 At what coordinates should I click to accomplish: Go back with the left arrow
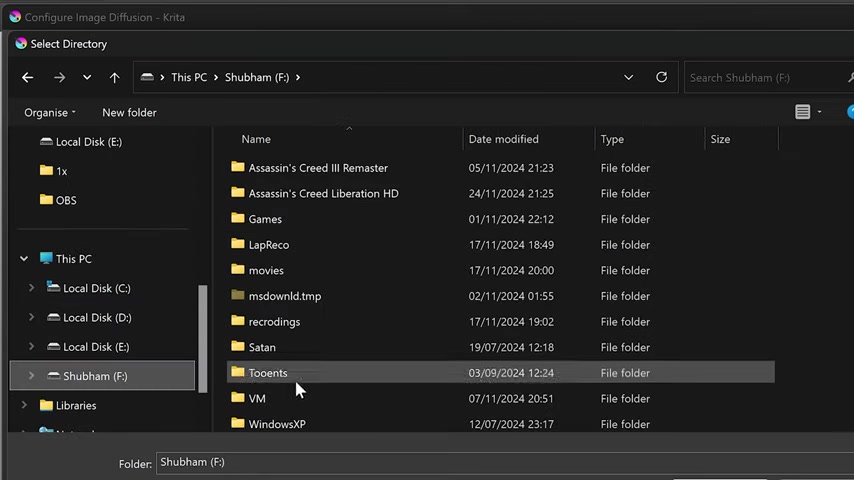click(x=28, y=77)
